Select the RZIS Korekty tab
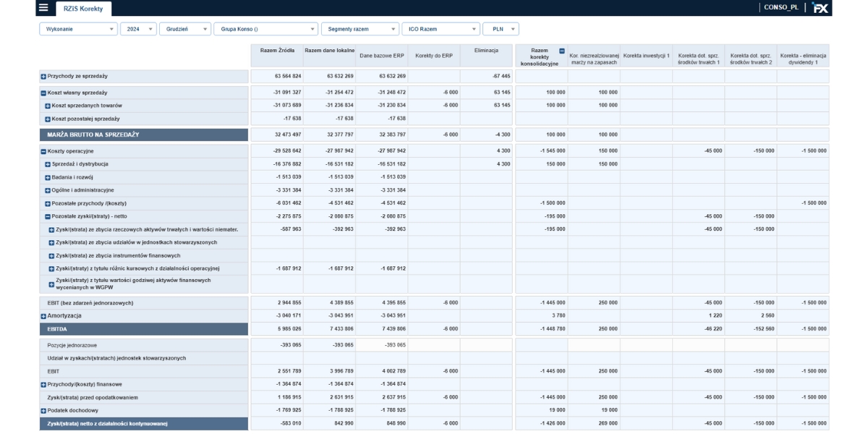This screenshot has width=868, height=434. [x=82, y=9]
